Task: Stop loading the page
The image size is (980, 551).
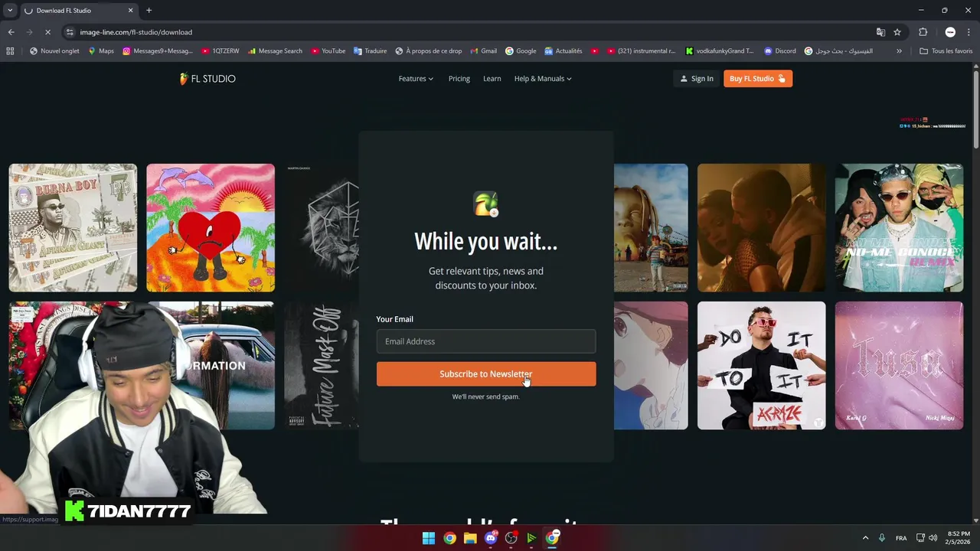Action: point(47,32)
